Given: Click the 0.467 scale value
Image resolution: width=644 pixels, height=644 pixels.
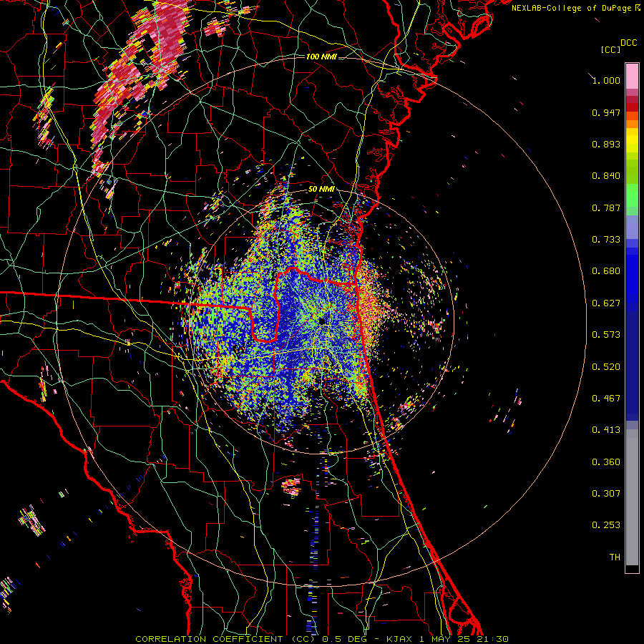Looking at the screenshot, I should click(606, 399).
